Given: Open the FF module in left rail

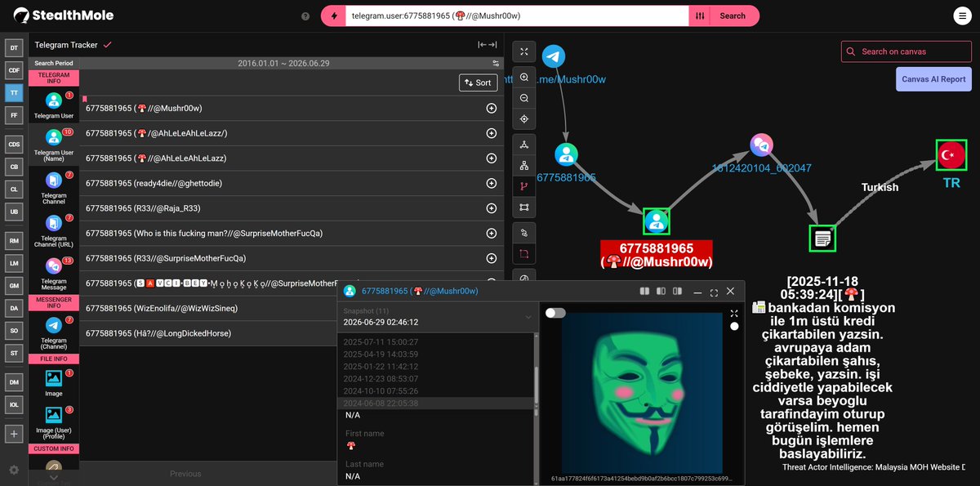Looking at the screenshot, I should [13, 116].
